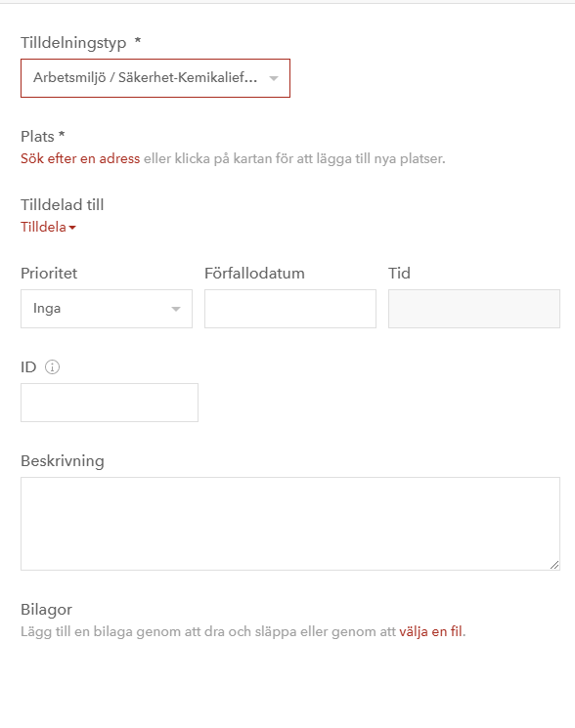The width and height of the screenshot is (575, 728).
Task: Show the ID info tooltip icon
Action: [52, 367]
